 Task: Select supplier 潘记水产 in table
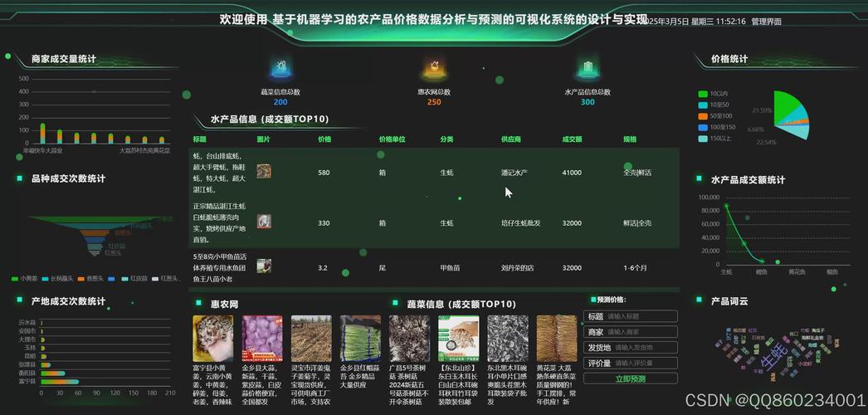click(x=514, y=173)
